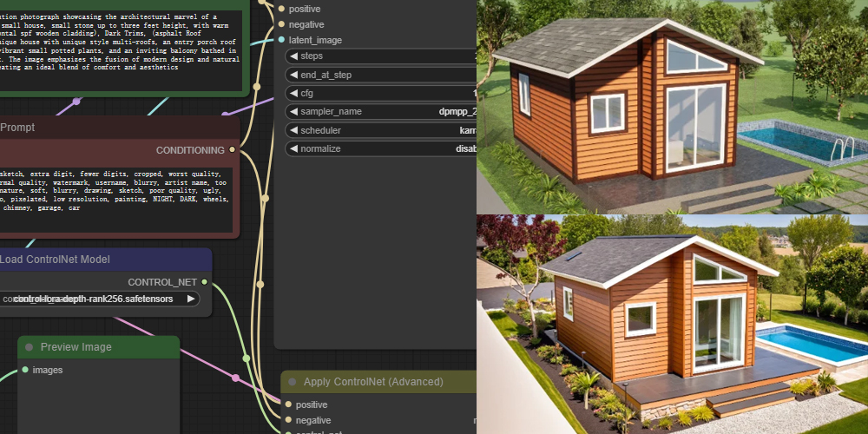Decrease end_at_step with its left arrow
The image size is (868, 434).
pyautogui.click(x=293, y=75)
